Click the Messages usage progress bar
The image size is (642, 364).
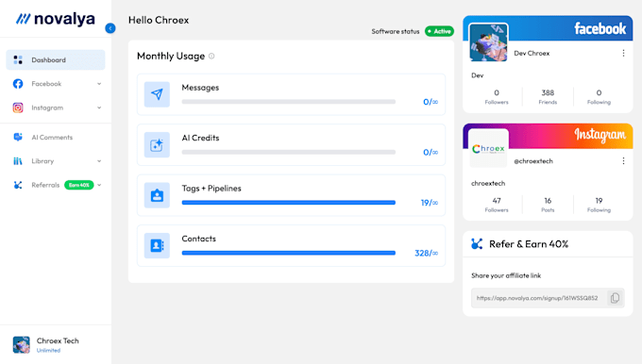click(289, 102)
